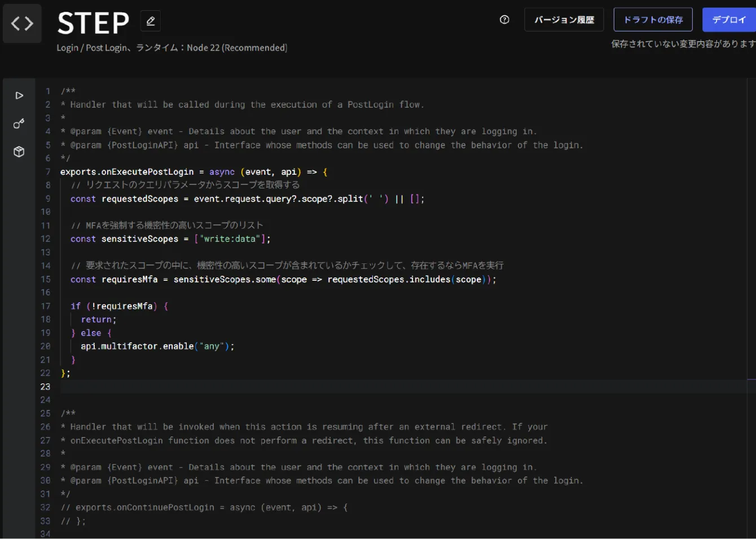Viewport: 756px width, 539px height.
Task: Click line number 17 in the gutter
Action: pos(46,306)
